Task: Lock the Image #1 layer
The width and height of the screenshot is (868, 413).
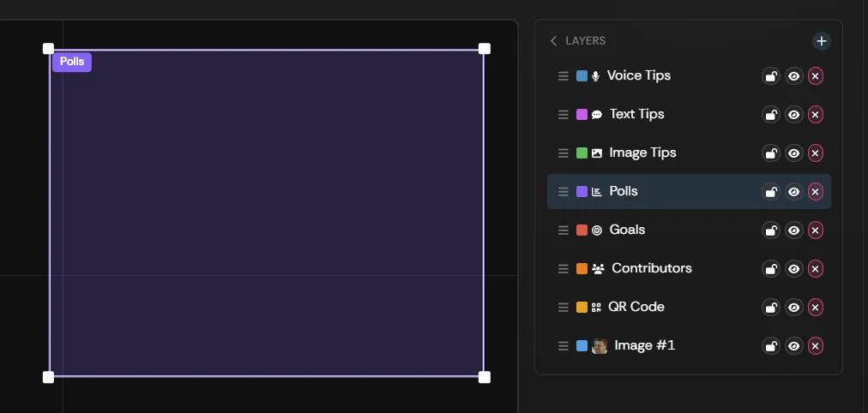Action: pos(771,346)
